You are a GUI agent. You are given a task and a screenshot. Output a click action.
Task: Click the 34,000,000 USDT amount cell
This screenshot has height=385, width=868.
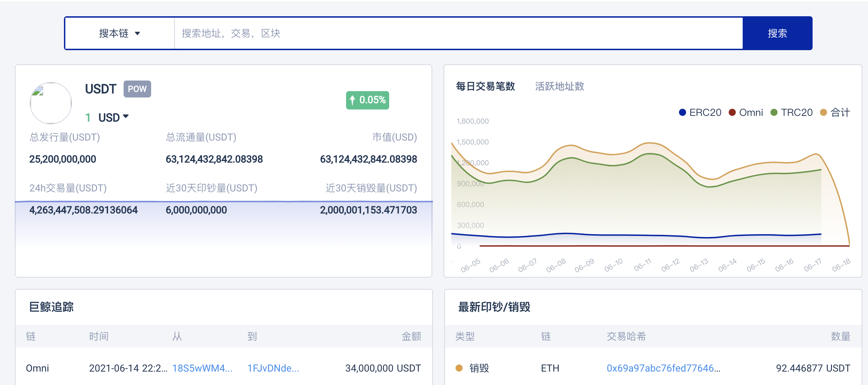pos(383,368)
